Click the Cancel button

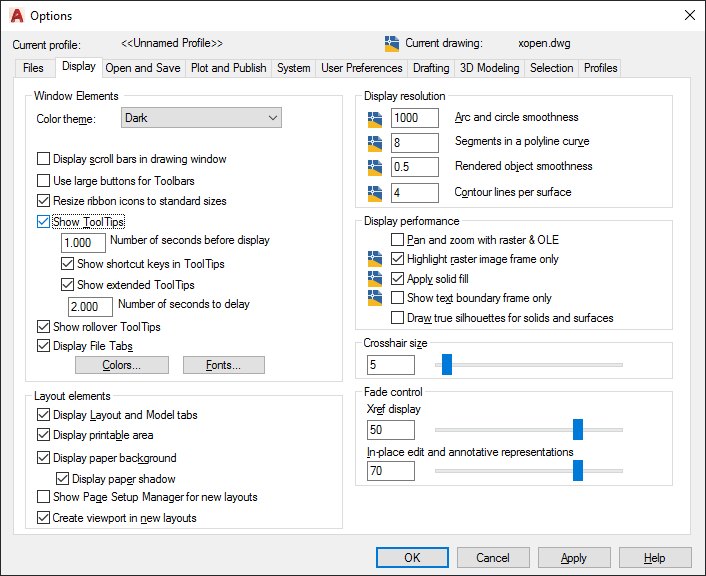(x=493, y=558)
